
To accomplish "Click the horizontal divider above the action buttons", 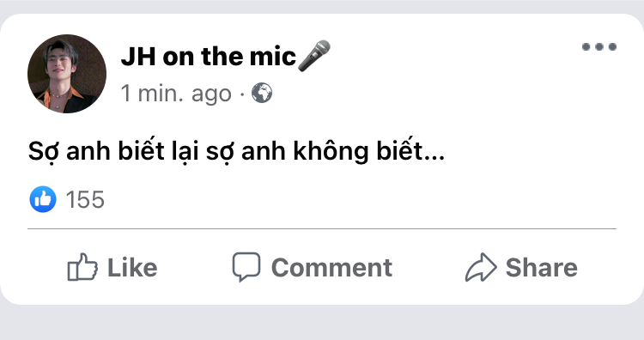I will (x=322, y=228).
